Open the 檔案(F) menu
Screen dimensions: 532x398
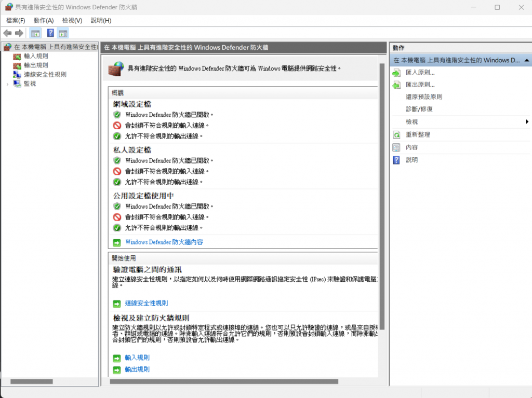tap(16, 21)
